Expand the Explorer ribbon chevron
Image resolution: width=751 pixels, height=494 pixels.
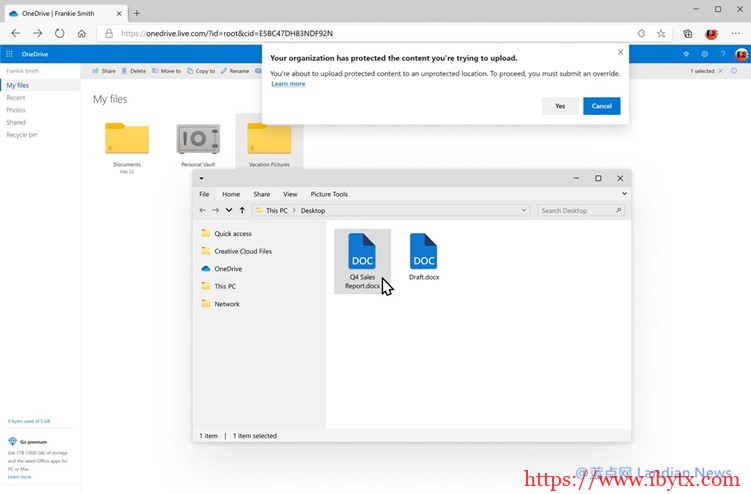pos(625,194)
